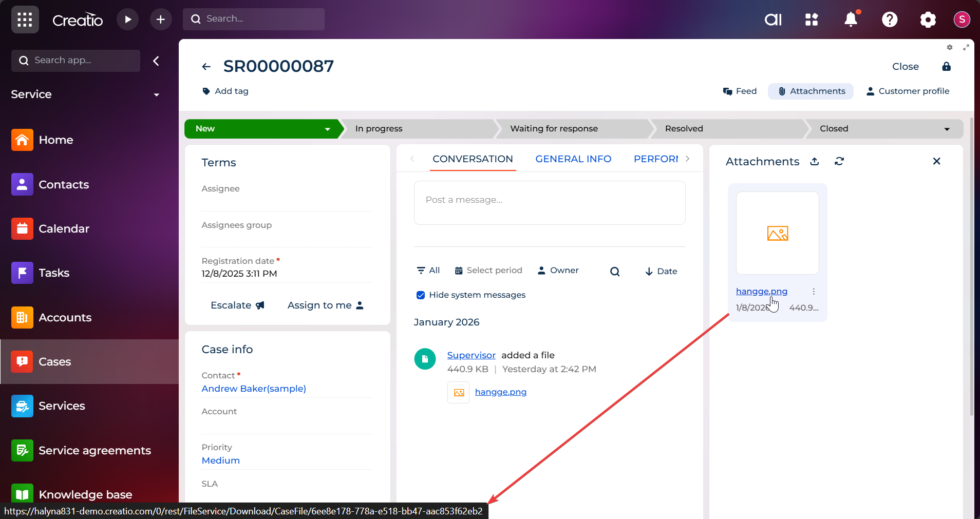
Task: Open hangge.png attachment options menu
Action: tap(814, 291)
